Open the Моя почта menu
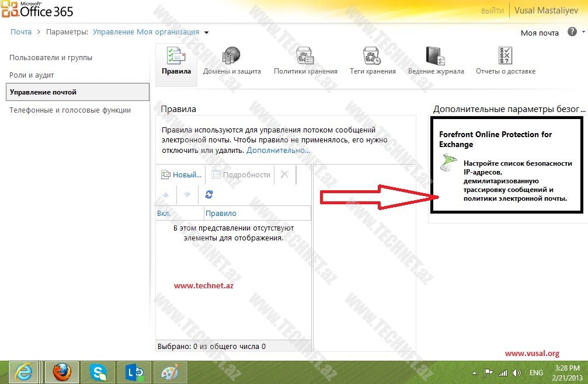The image size is (588, 384). (540, 33)
